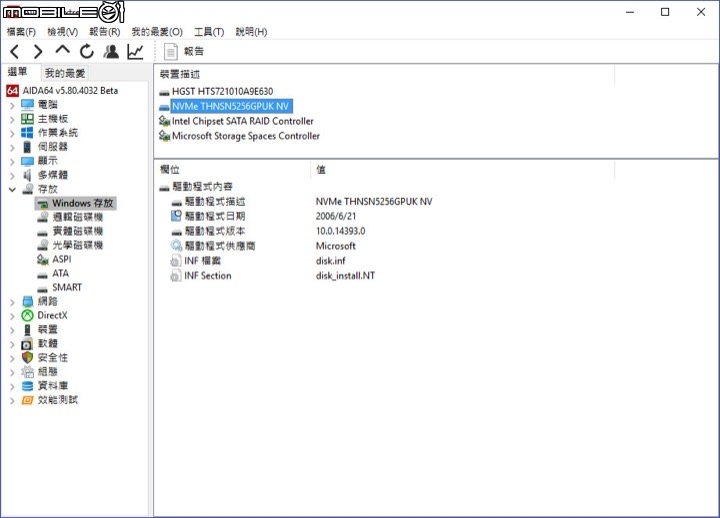Image resolution: width=720 pixels, height=518 pixels.
Task: Switch to the 選單 tab
Action: pyautogui.click(x=18, y=72)
